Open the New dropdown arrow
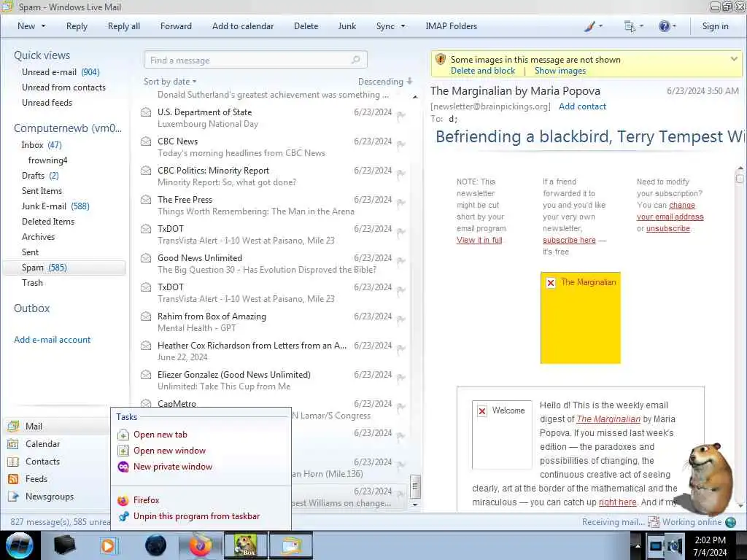The height and width of the screenshot is (560, 747). point(43,26)
